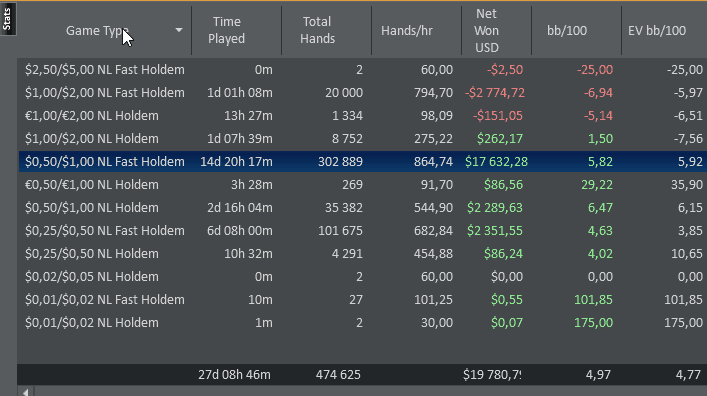Select the $1,00/$2,00 NL Fast Holdem row
Screen dimensions: 707x396
point(363,92)
